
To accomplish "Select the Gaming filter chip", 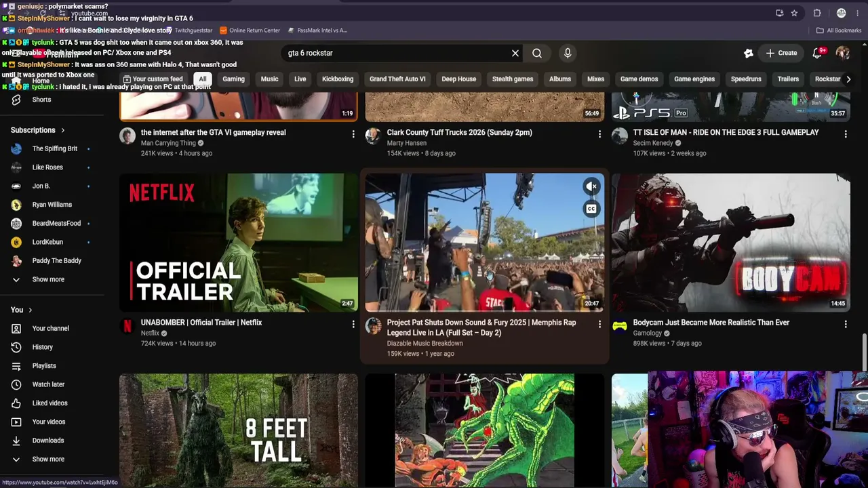I will point(233,79).
